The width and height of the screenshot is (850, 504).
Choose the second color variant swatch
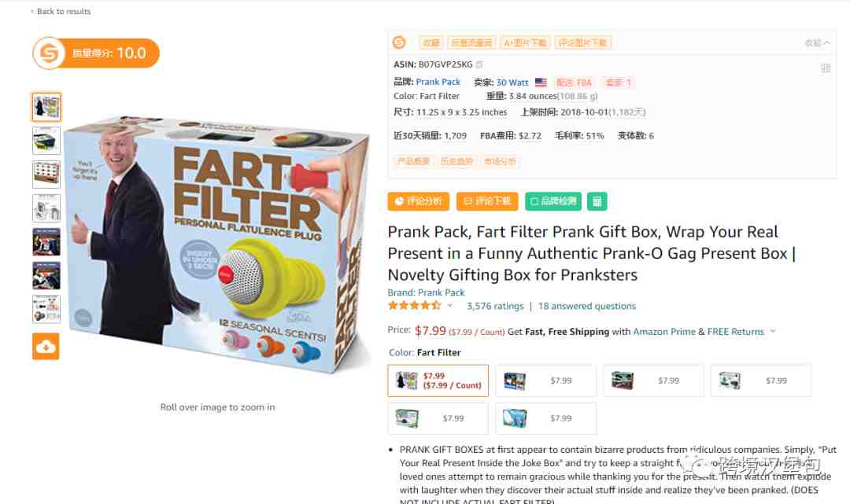click(x=546, y=381)
